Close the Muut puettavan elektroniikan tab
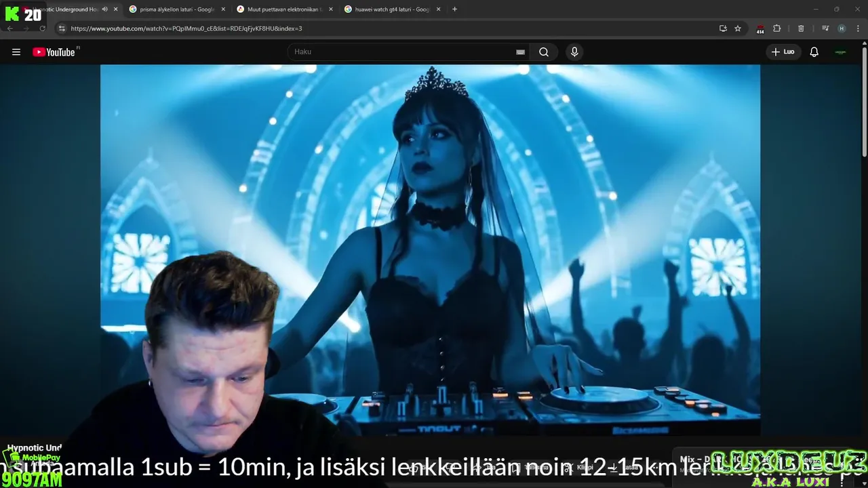Image resolution: width=868 pixels, height=488 pixels. coord(331,9)
